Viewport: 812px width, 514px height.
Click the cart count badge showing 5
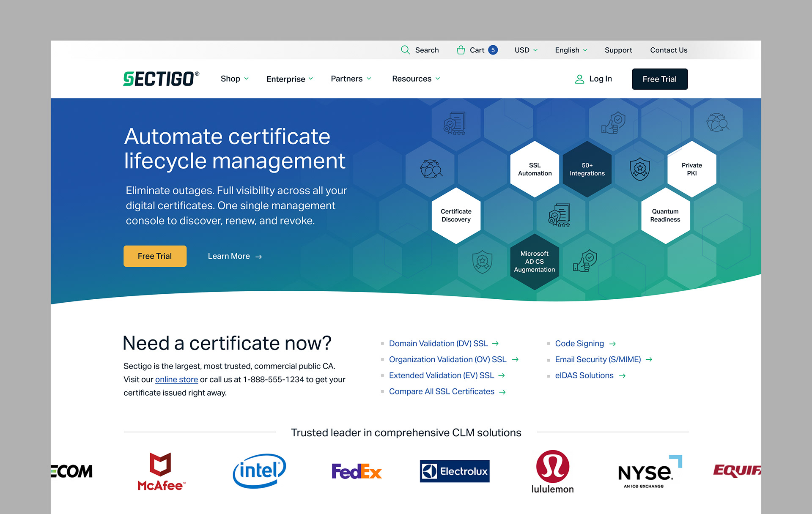[x=493, y=50]
